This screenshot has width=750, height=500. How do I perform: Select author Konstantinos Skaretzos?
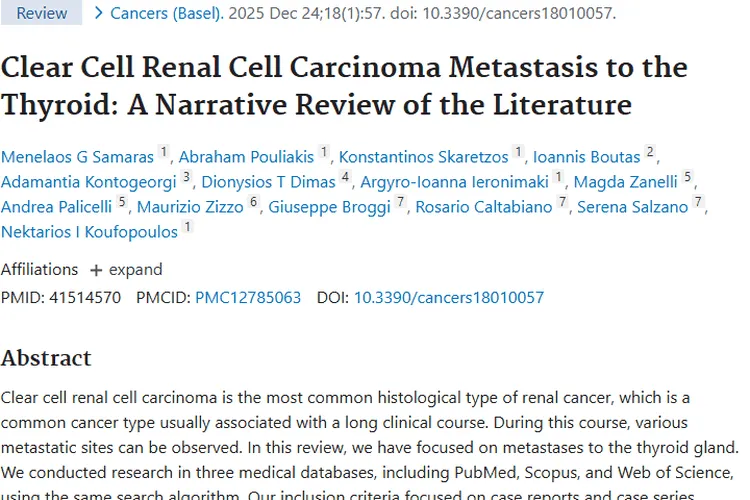424,157
